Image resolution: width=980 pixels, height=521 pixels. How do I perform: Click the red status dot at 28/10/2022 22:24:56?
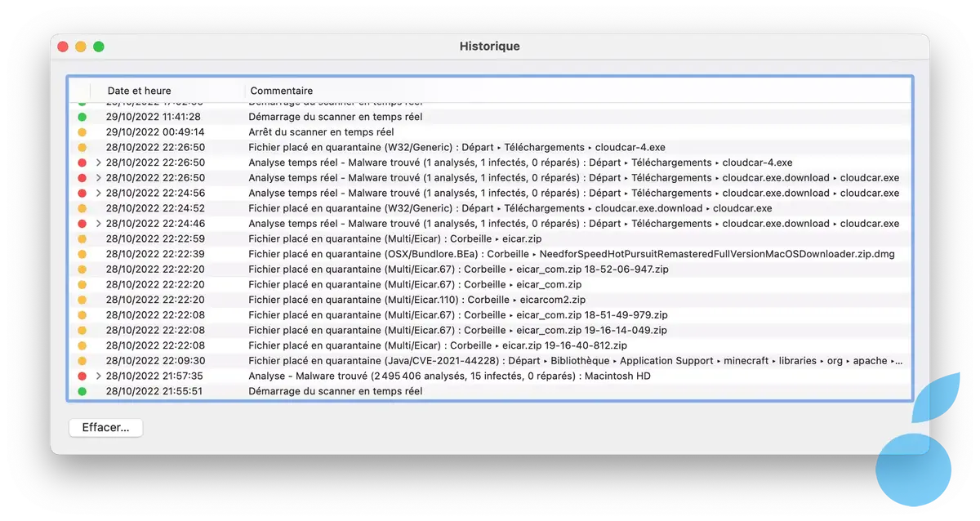click(82, 194)
